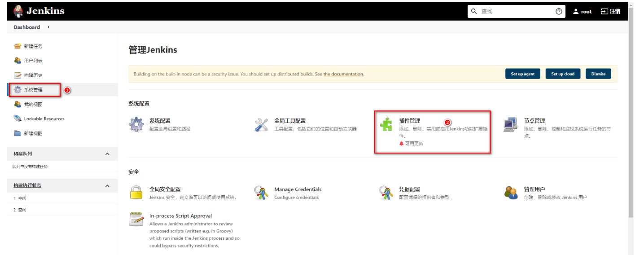This screenshot has height=255, width=644.
Task: Click the Jenkins butler logo icon
Action: [18, 11]
